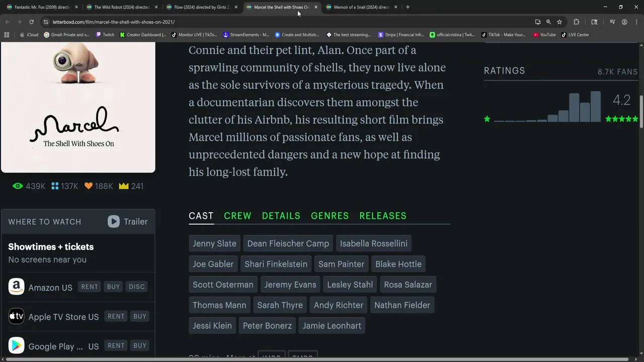Open the iCloud bookmark
The image size is (644, 362).
(29, 35)
